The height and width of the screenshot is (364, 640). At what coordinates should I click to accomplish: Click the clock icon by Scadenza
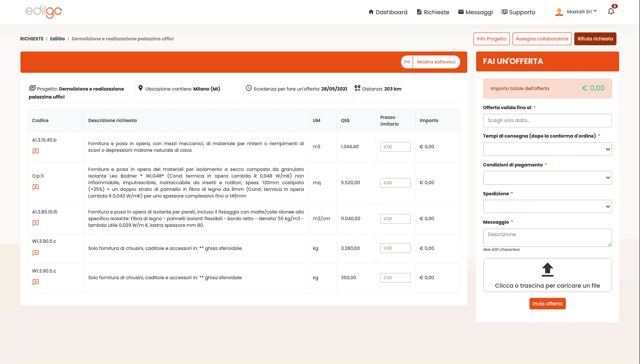249,88
